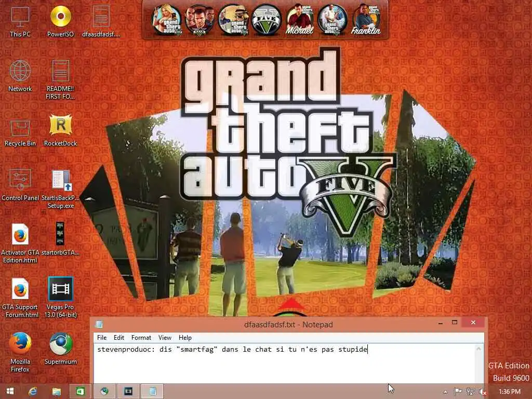Click the word "stevenproduoc:" in Notepad

(x=126, y=349)
